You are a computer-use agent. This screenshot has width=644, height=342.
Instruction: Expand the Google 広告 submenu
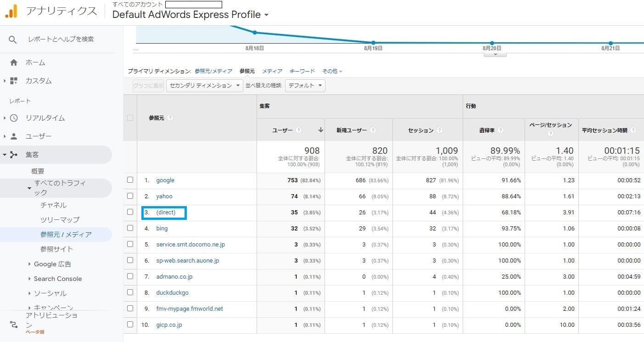pyautogui.click(x=29, y=264)
